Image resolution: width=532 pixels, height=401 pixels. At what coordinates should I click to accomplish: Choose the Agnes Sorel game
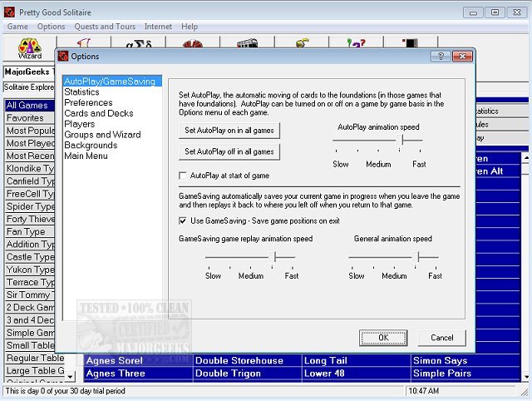coord(138,360)
